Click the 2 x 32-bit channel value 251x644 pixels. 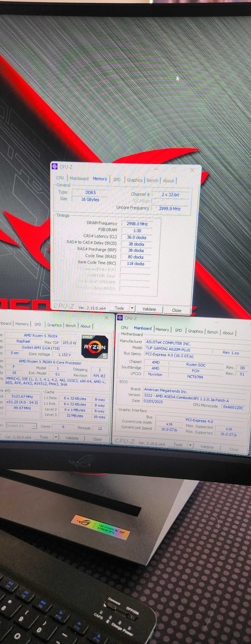[170, 194]
